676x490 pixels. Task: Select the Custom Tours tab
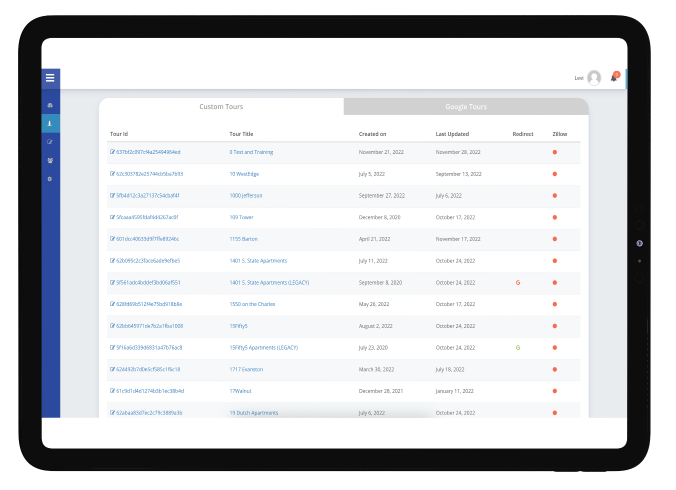coord(221,106)
